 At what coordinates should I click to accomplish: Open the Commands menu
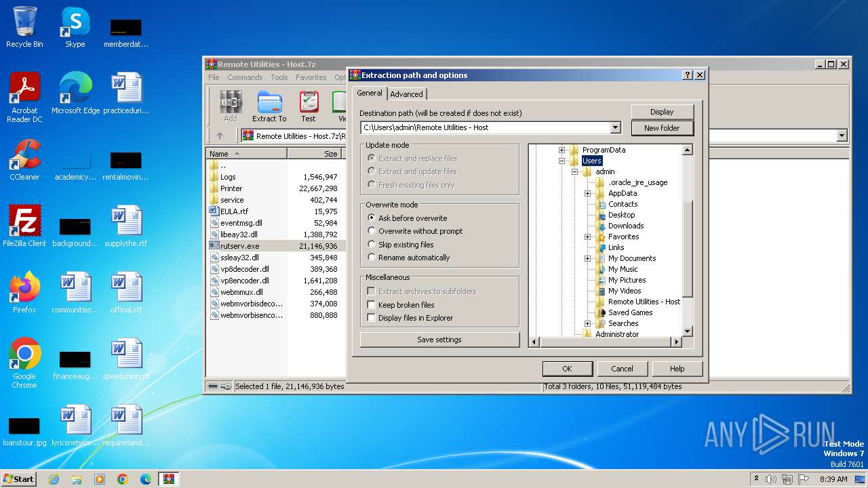click(245, 77)
